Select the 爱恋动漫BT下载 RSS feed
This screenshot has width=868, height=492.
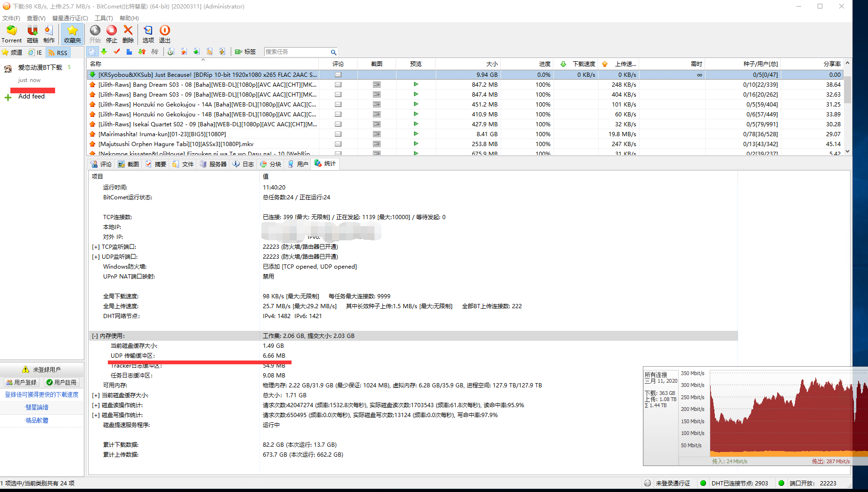(40, 67)
